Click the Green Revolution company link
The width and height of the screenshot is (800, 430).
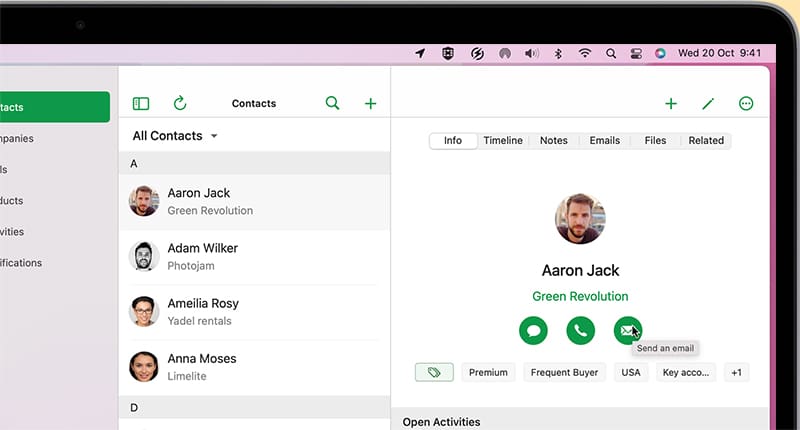click(x=580, y=296)
